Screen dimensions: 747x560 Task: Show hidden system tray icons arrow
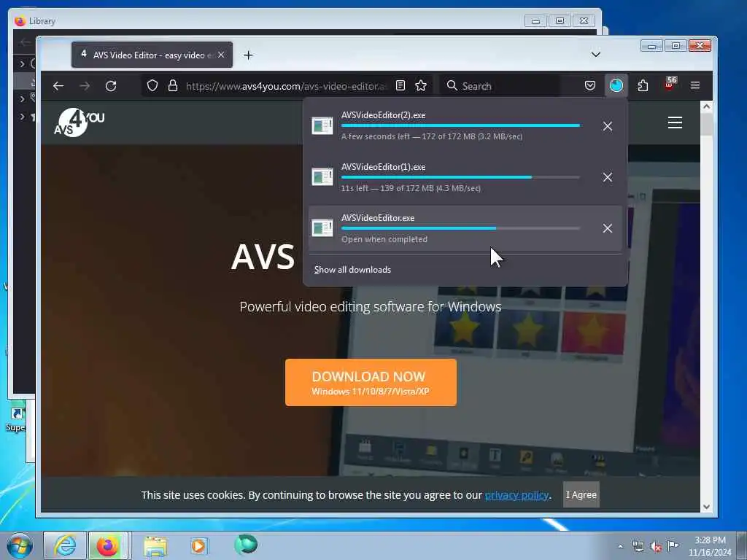620,547
